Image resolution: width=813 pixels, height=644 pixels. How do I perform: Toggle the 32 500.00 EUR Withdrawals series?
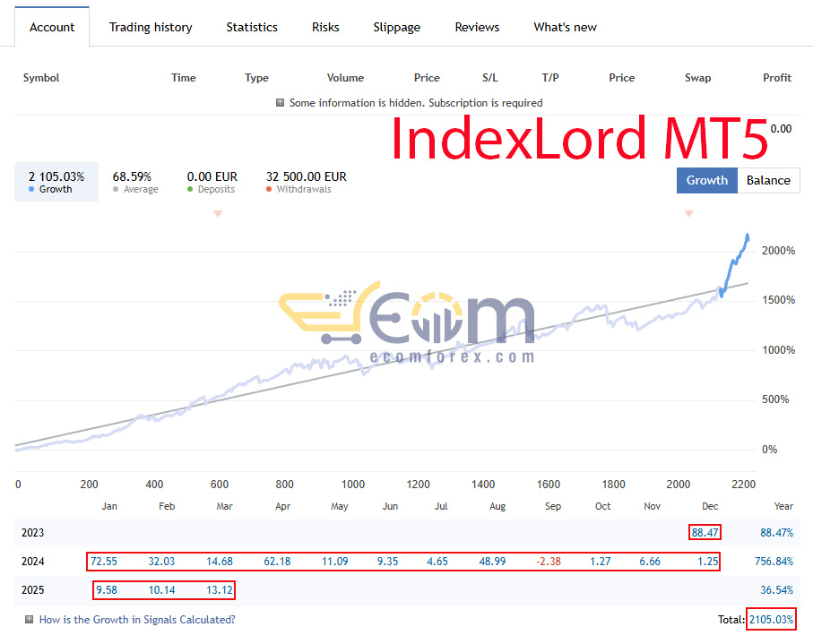(306, 181)
